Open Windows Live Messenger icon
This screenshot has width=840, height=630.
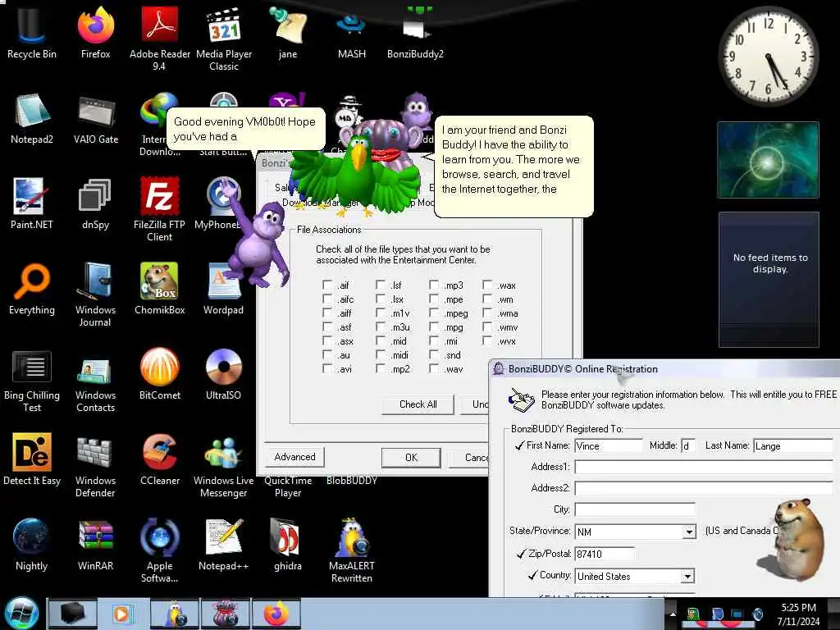(x=223, y=465)
